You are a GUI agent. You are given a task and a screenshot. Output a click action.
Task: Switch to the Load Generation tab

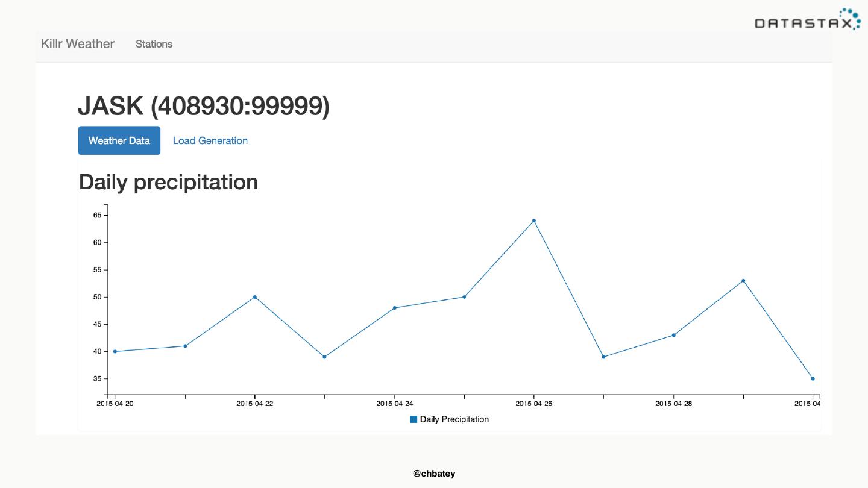click(210, 140)
